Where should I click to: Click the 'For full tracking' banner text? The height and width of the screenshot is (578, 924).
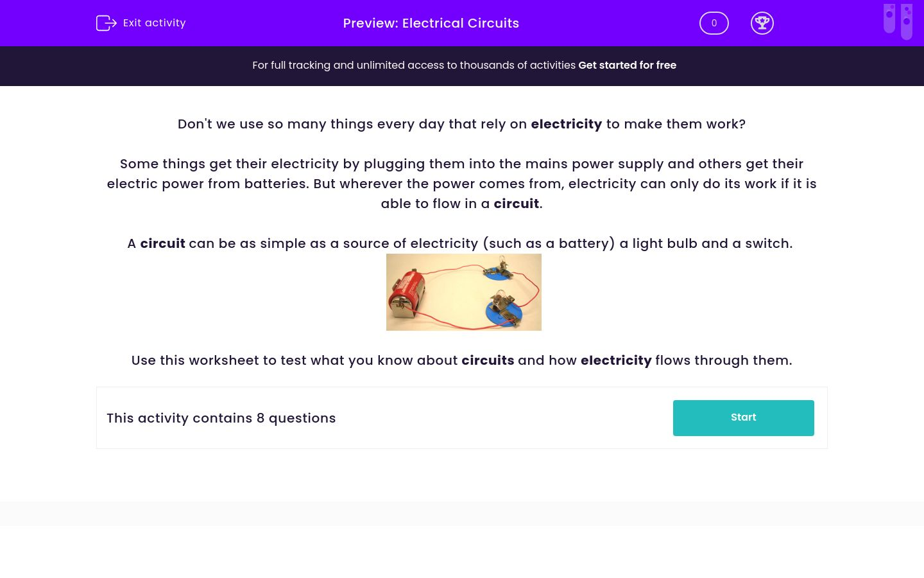tap(414, 66)
